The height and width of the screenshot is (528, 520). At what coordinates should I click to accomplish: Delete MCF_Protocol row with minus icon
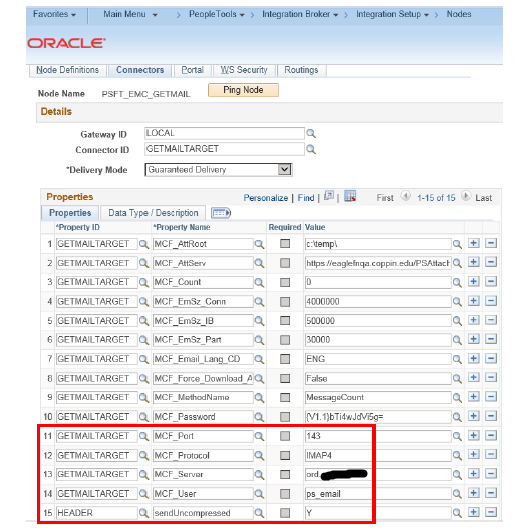[491, 455]
